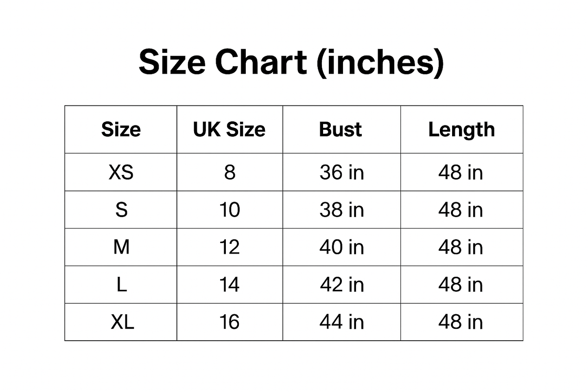The image size is (588, 392).
Task: Click the "44 in" bust cell
Action: click(341, 322)
